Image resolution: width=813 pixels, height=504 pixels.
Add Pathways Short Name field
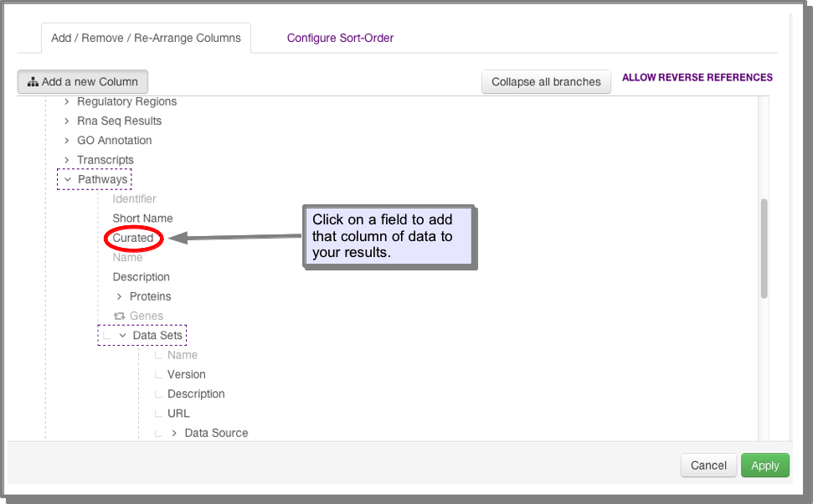(142, 219)
